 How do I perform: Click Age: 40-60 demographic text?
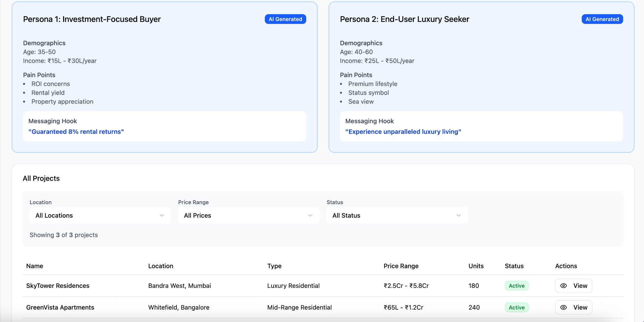click(356, 52)
